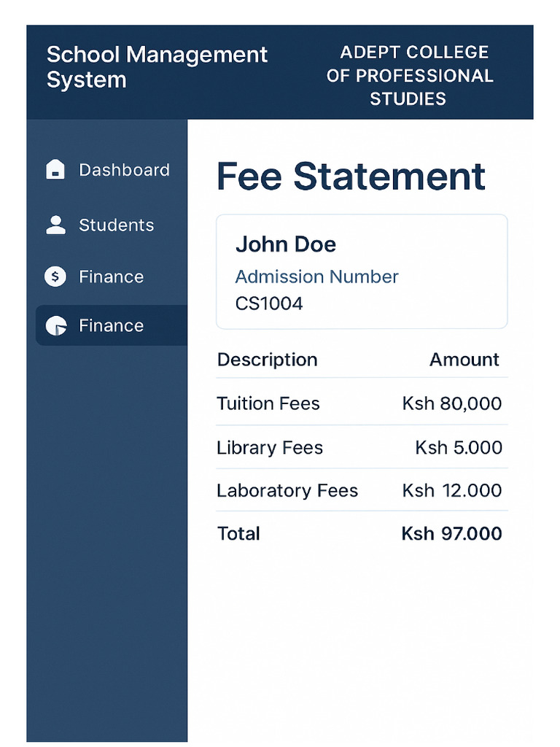The image size is (560, 747).
Task: Click the Description column header
Action: click(x=267, y=360)
